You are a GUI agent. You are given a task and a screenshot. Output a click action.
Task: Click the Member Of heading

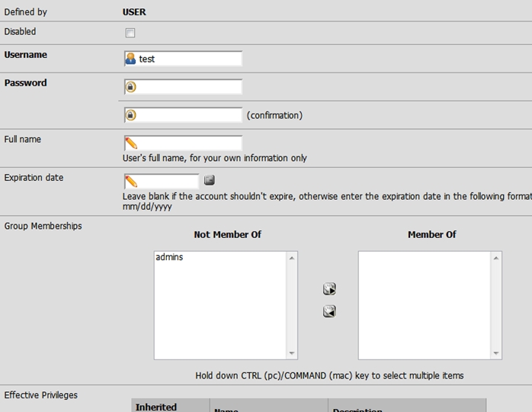432,234
